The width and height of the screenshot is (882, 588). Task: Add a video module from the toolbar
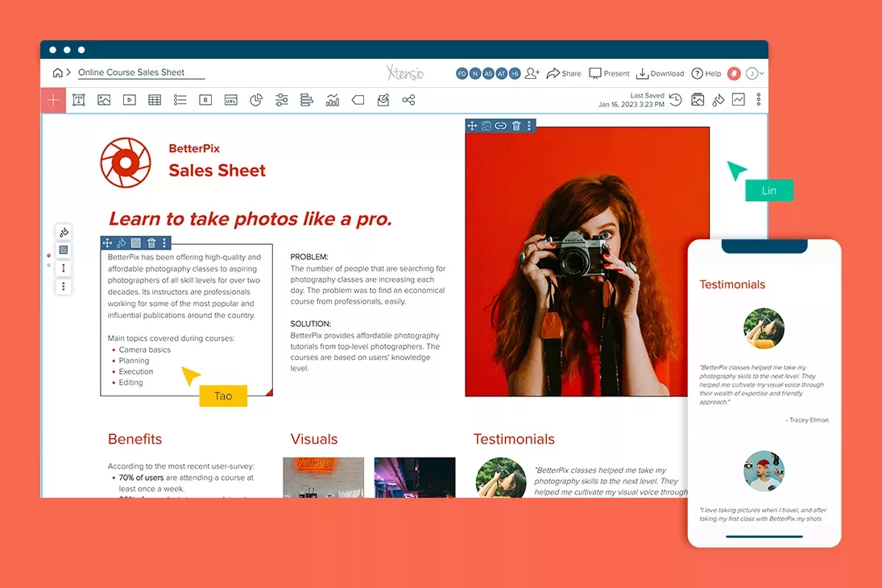[129, 100]
